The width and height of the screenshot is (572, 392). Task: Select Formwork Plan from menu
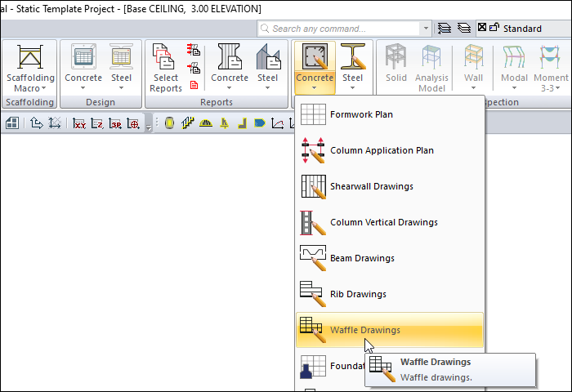click(x=390, y=114)
